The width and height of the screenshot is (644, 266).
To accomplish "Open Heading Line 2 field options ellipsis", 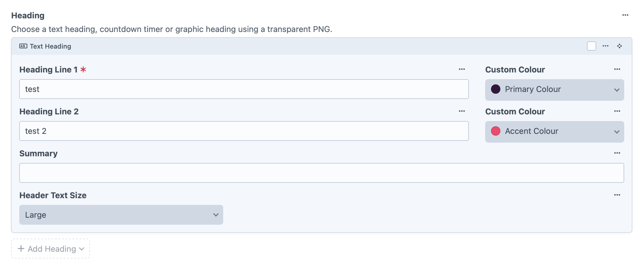I will 462,111.
